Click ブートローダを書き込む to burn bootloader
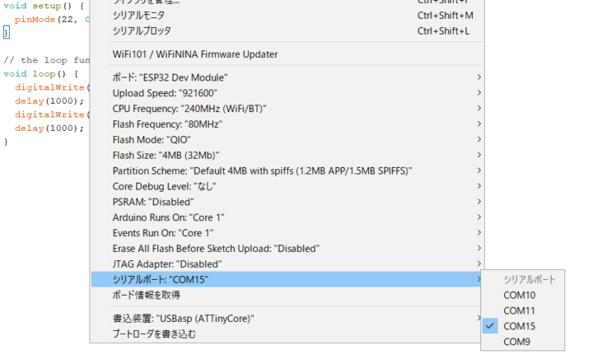593x364 pixels. 154,334
